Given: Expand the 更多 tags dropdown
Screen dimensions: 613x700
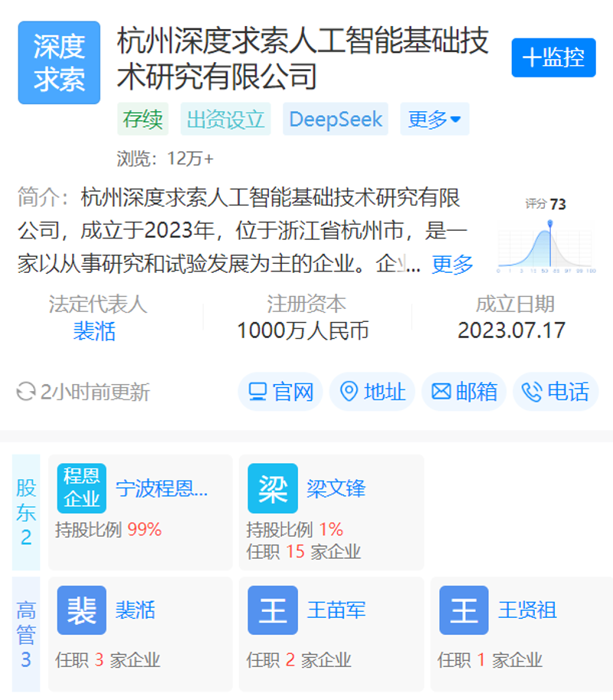Looking at the screenshot, I should point(434,119).
